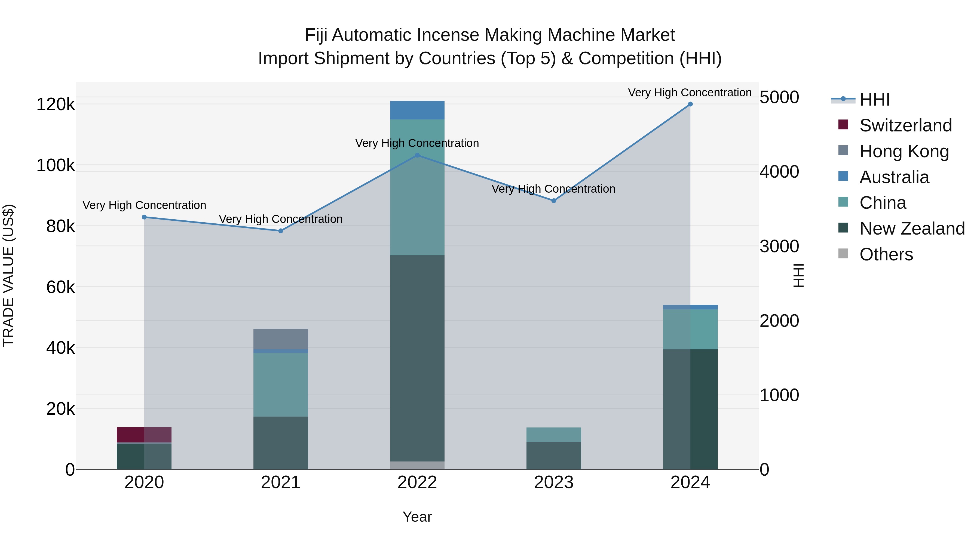Click the Very High Concentration label above 2022
The image size is (980, 551).
coord(417,143)
